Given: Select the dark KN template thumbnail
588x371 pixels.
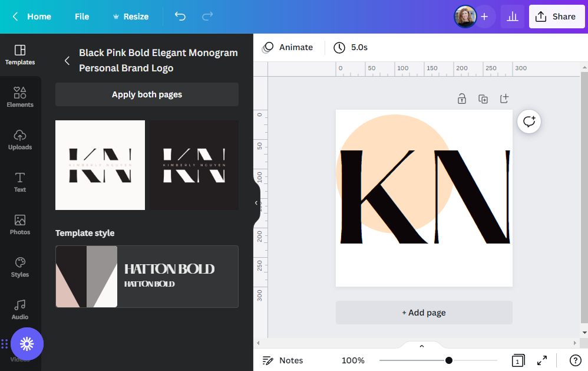Looking at the screenshot, I should pyautogui.click(x=194, y=165).
